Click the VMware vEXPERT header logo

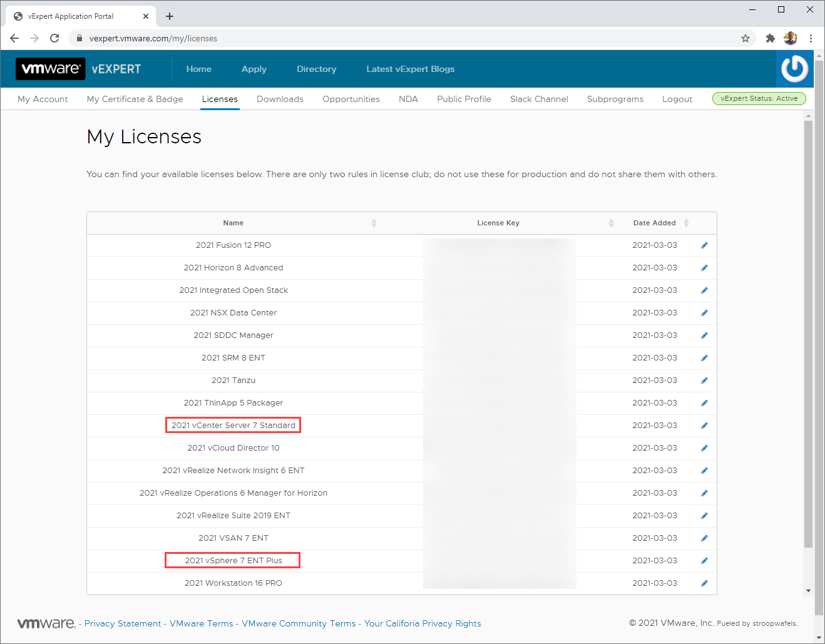pos(79,69)
